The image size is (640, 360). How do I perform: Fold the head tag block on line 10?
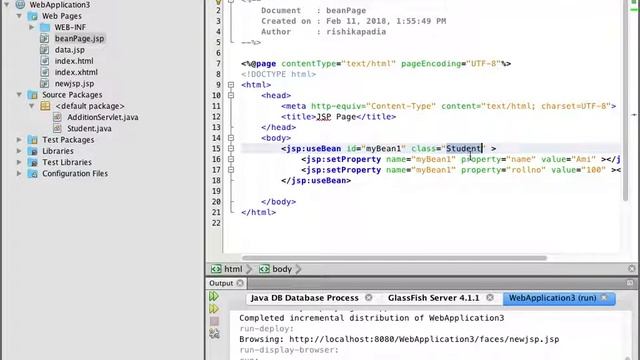coord(231,96)
